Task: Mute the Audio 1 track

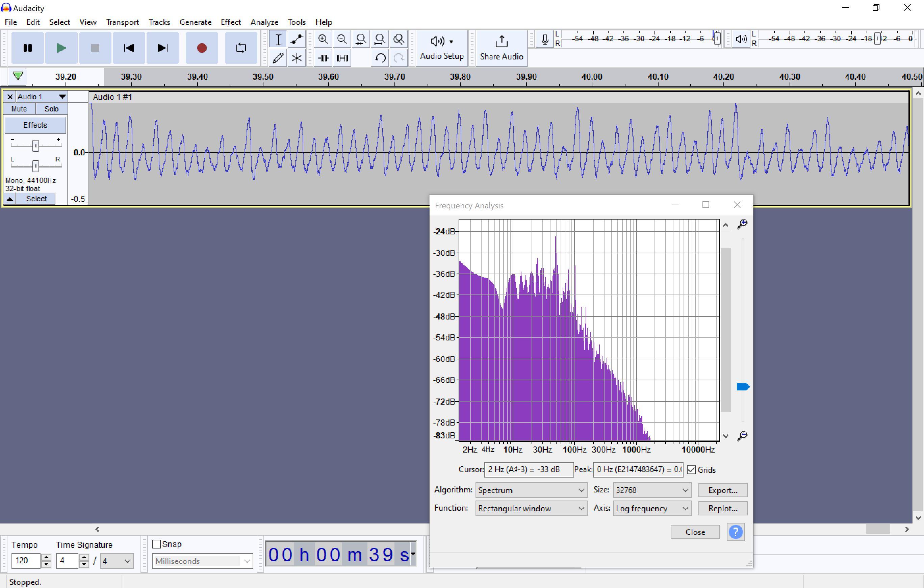Action: 19,109
